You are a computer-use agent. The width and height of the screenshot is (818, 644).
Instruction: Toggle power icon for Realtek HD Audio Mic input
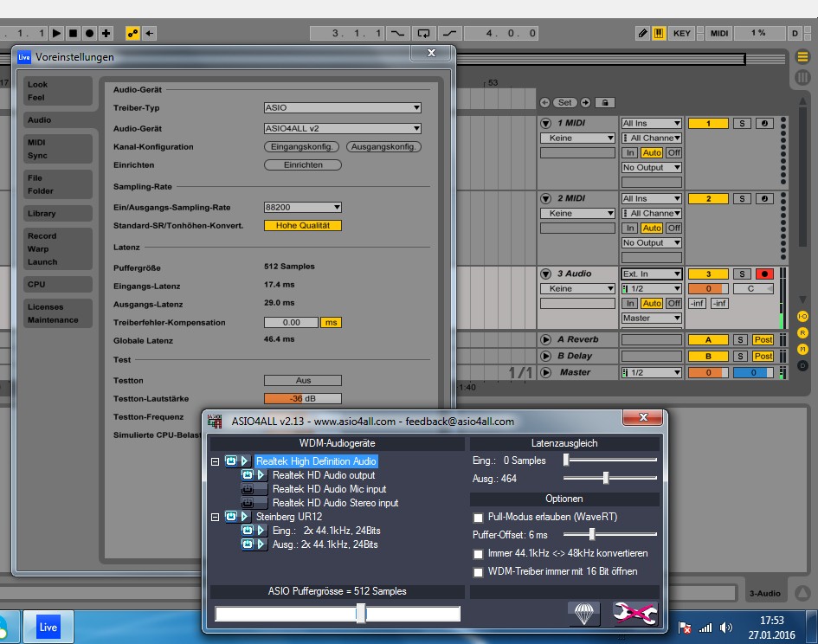[x=247, y=489]
